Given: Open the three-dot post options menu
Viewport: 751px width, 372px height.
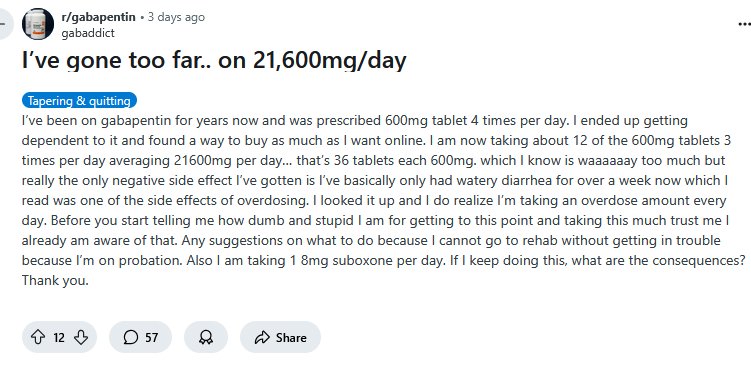Looking at the screenshot, I should tap(745, 24).
